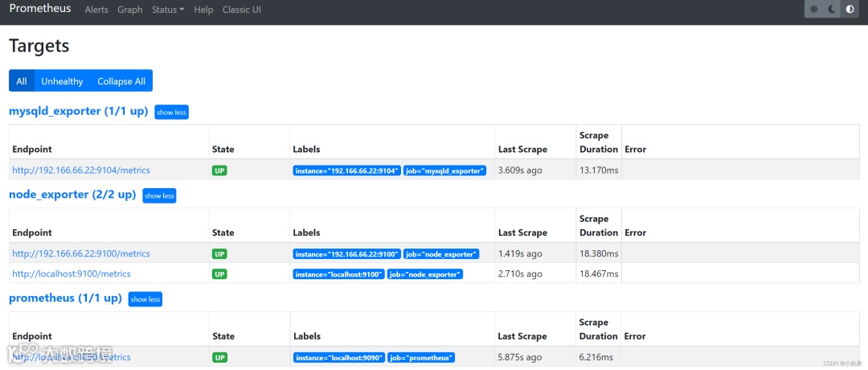Select the auto theme half-circle icon

coord(850,10)
